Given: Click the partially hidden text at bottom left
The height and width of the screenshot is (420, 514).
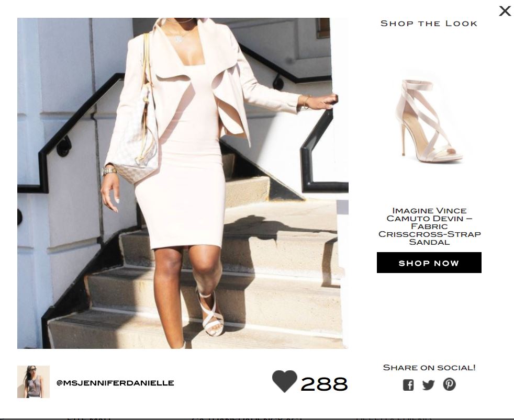Looking at the screenshot, I should pyautogui.click(x=89, y=418).
